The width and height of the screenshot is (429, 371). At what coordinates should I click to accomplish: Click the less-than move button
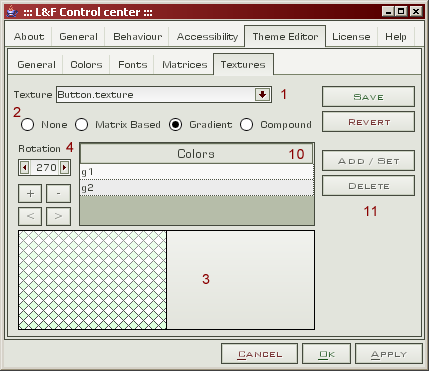point(30,216)
